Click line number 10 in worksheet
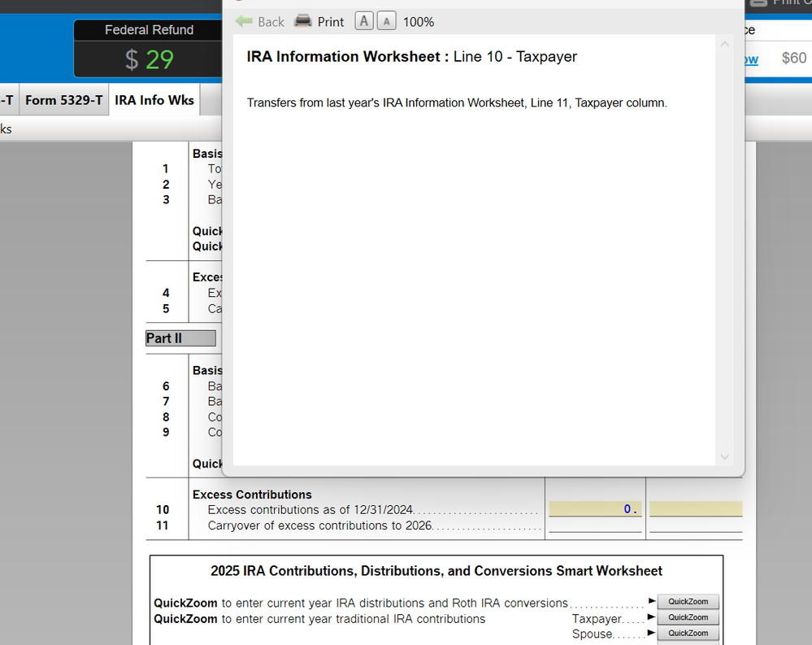Screen dimensions: 812x645 point(163,510)
